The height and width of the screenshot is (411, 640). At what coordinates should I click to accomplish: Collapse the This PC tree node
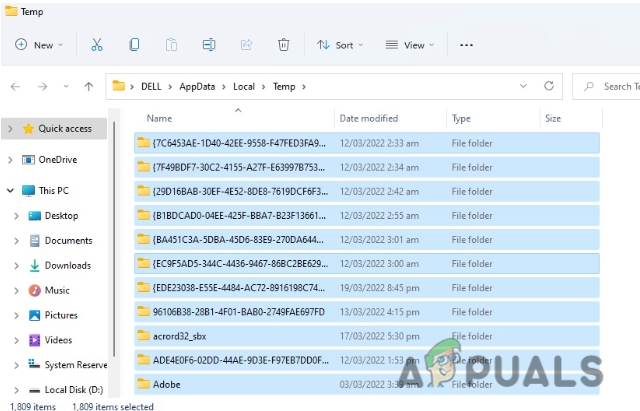tap(10, 191)
